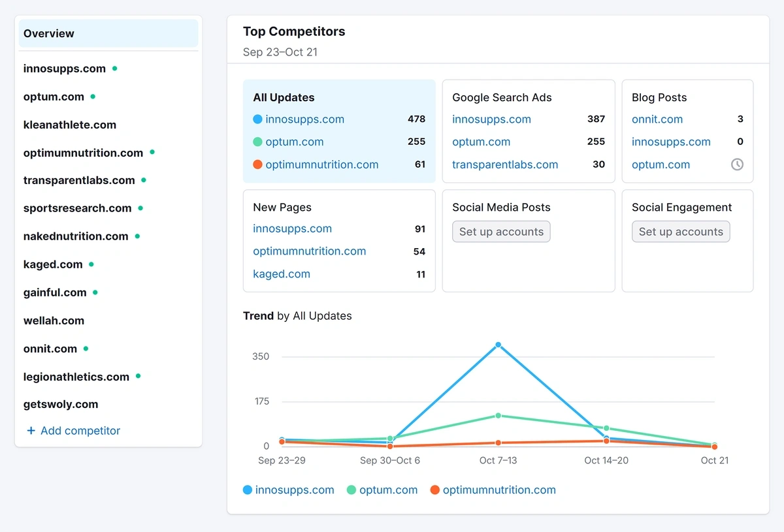Click the Oct 7–13 axis label
The image size is (784, 532).
point(498,460)
